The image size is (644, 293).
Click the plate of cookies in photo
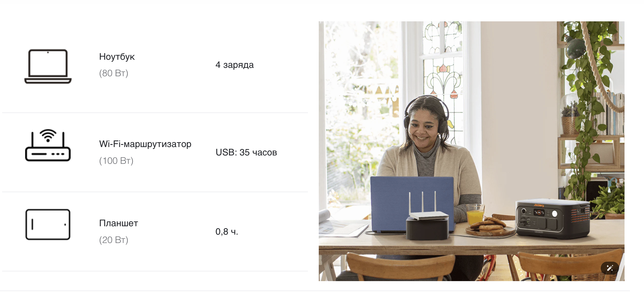[x=490, y=227]
